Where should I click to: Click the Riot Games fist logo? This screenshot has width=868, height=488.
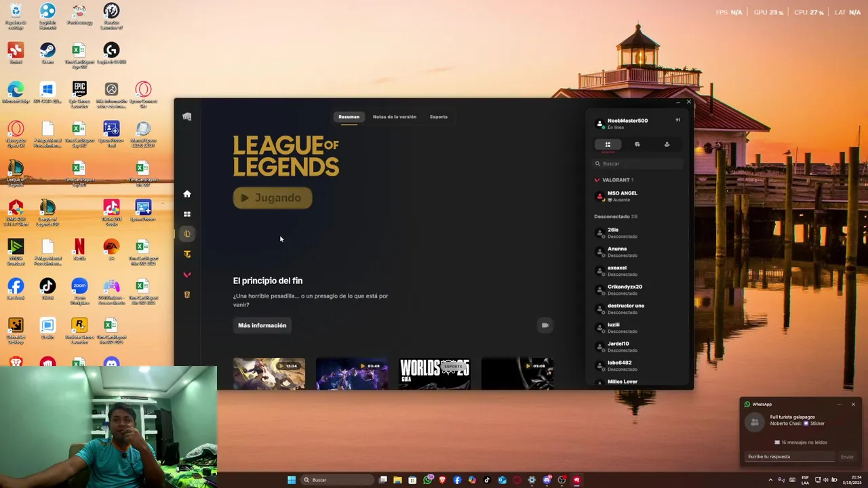tap(187, 117)
